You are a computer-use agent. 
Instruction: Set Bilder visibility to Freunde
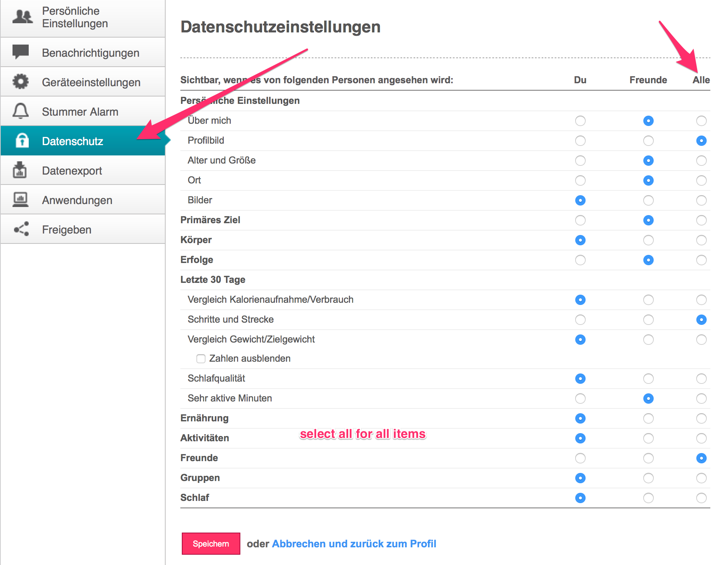648,200
